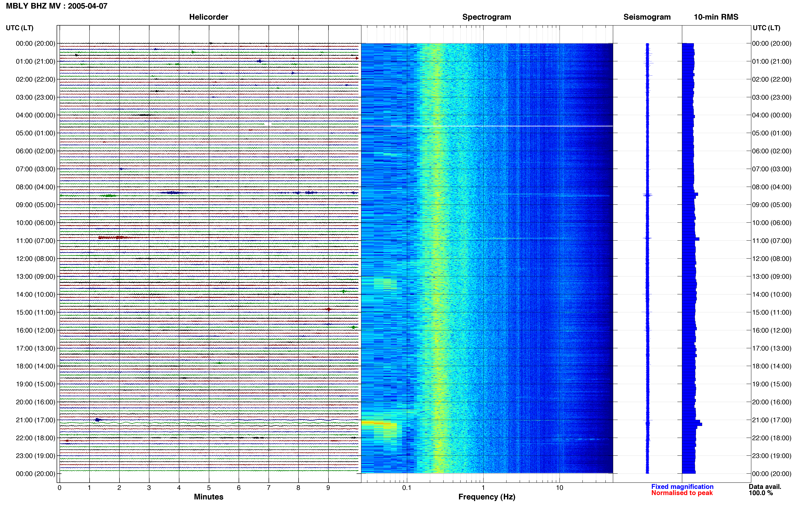Viewport: 812px width, 508px height.
Task: Click the 'Helicorder' panel heading
Action: [x=209, y=17]
